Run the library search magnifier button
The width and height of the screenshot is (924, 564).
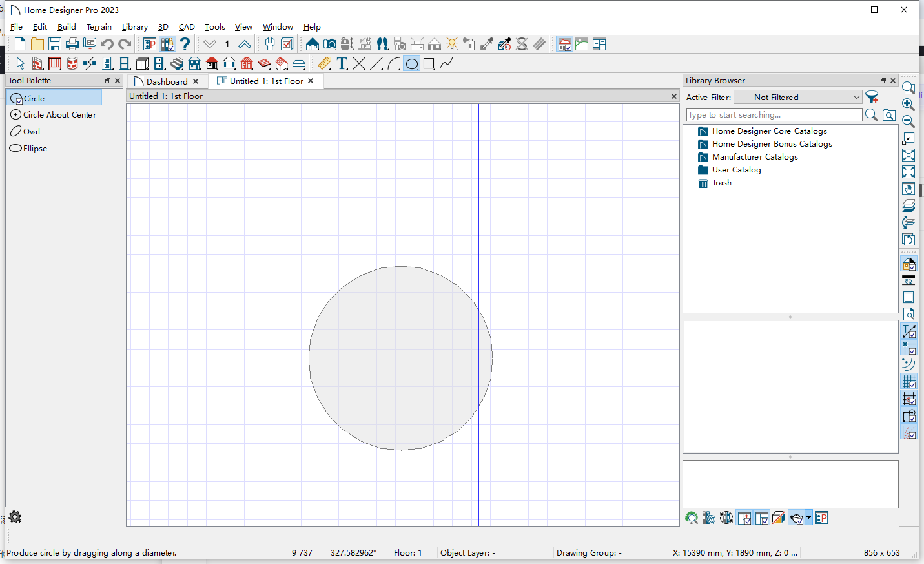[871, 115]
